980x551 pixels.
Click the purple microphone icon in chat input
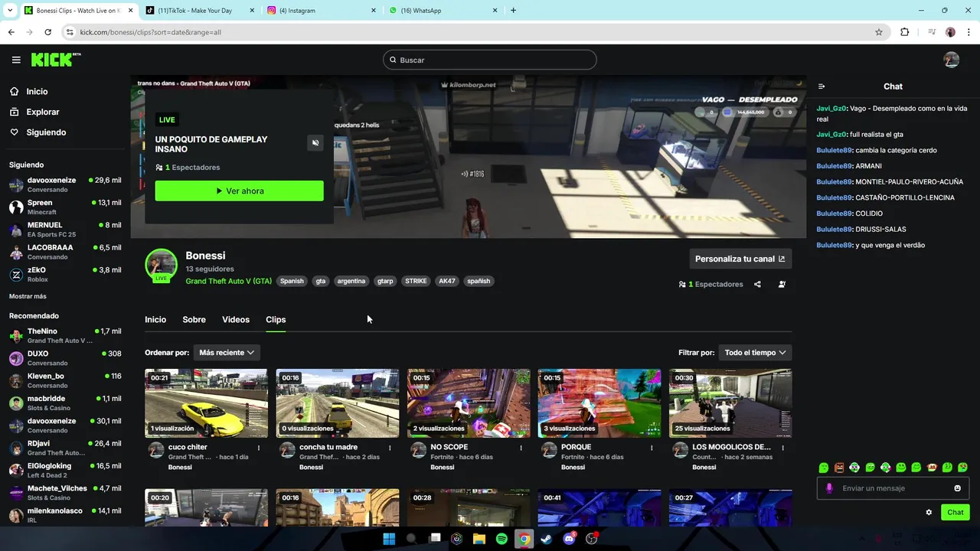click(828, 488)
